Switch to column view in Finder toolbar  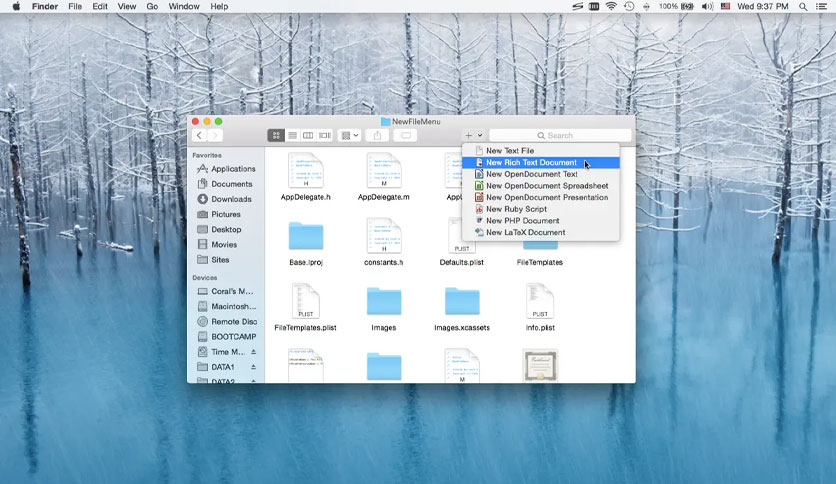point(308,135)
